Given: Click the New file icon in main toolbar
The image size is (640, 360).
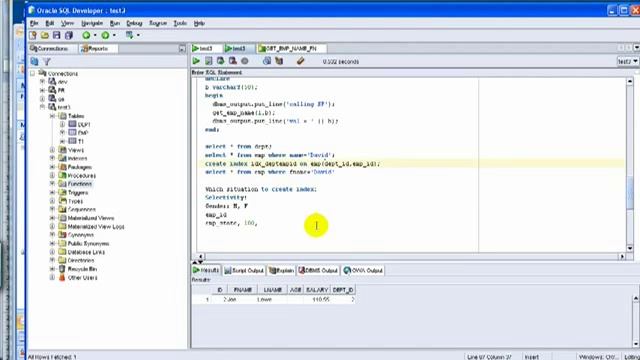Looking at the screenshot, I should click(33, 35).
